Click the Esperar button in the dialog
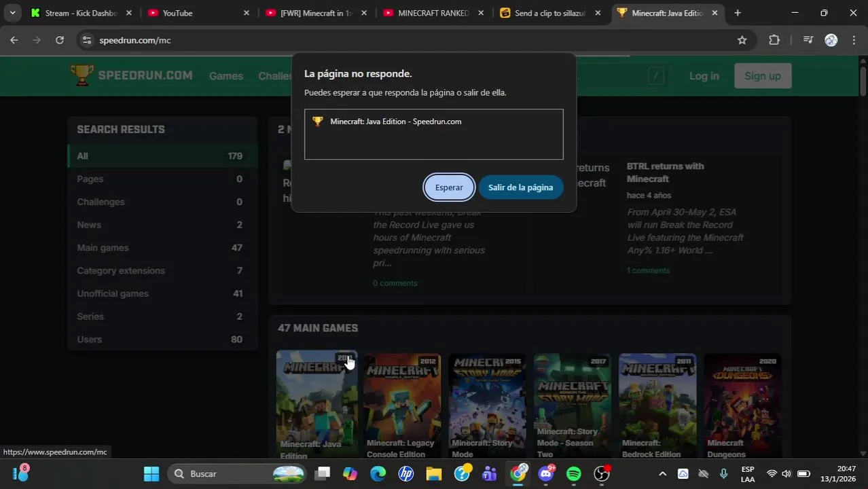The height and width of the screenshot is (489, 868). point(449,187)
